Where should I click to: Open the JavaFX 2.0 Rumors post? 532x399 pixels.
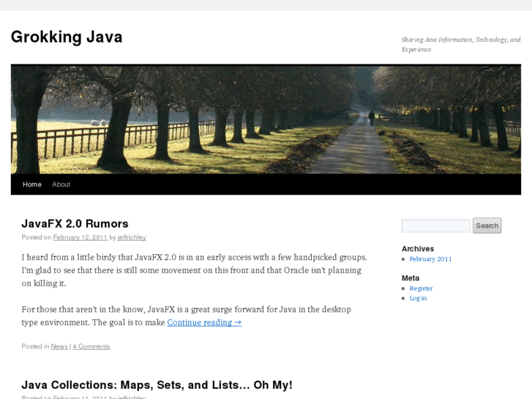tap(75, 223)
